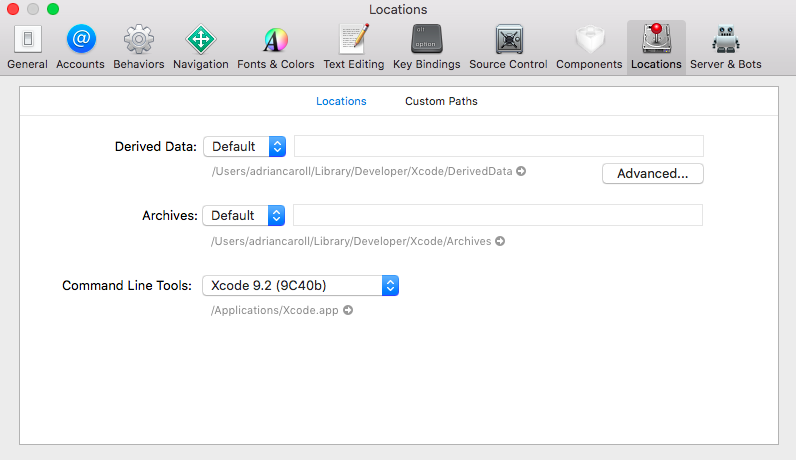This screenshot has height=460, width=796.
Task: Open the Key Bindings preferences pane
Action: pyautogui.click(x=426, y=47)
